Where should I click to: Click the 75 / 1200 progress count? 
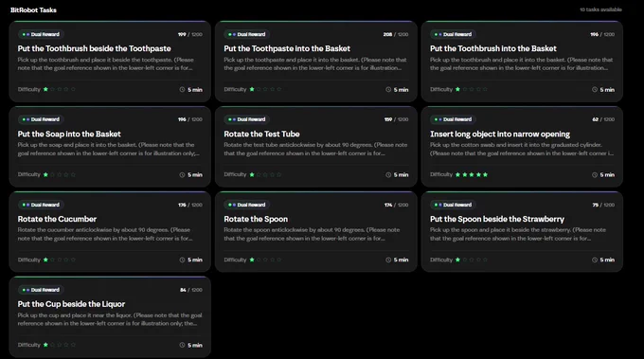pos(603,205)
